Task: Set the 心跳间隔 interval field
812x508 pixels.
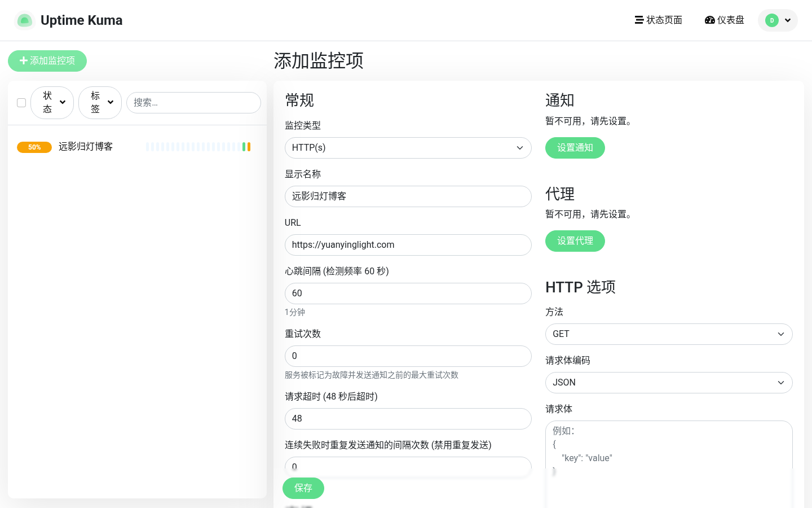Action: [408, 294]
